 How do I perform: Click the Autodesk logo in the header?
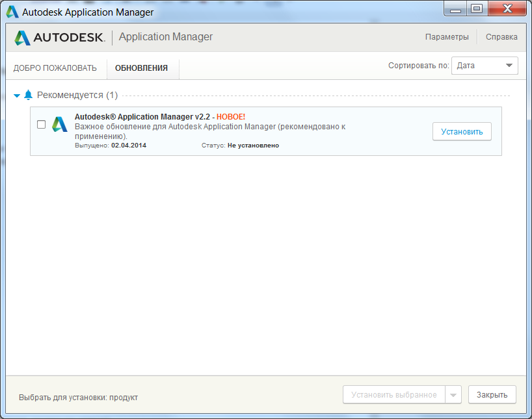(x=59, y=37)
